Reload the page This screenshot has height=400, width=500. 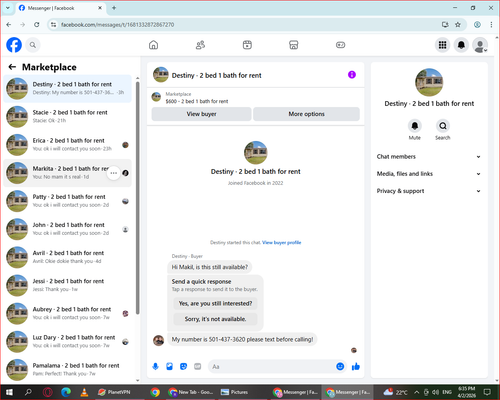coord(37,25)
